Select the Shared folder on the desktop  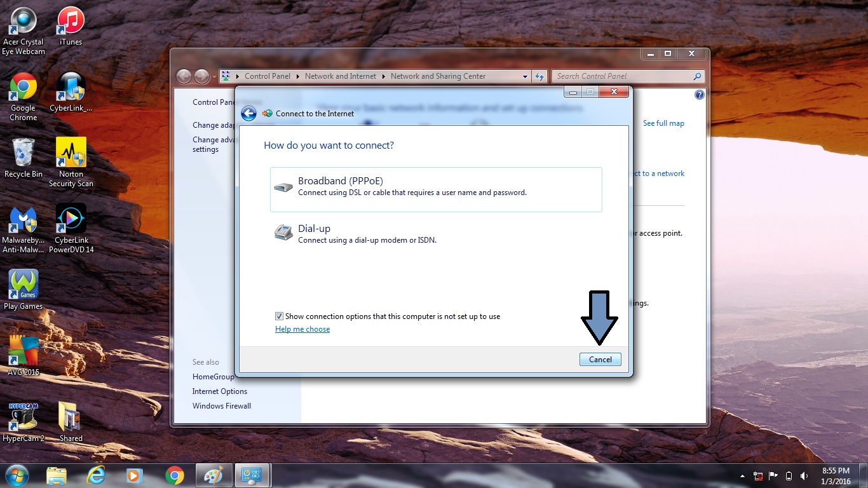pyautogui.click(x=71, y=422)
